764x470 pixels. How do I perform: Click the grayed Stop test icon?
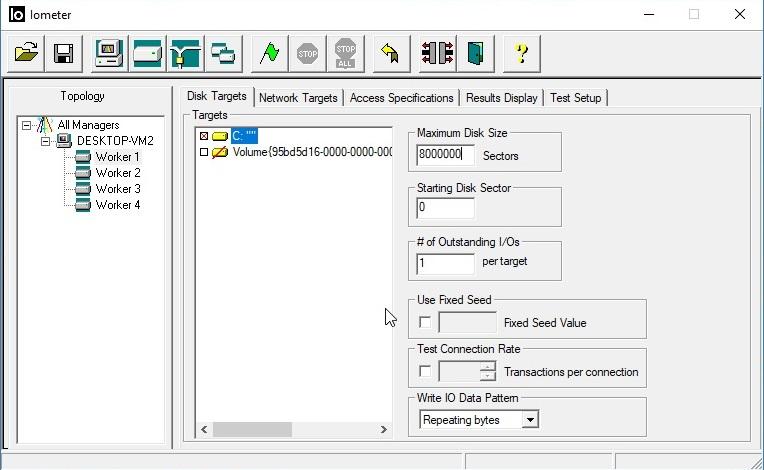[307, 53]
